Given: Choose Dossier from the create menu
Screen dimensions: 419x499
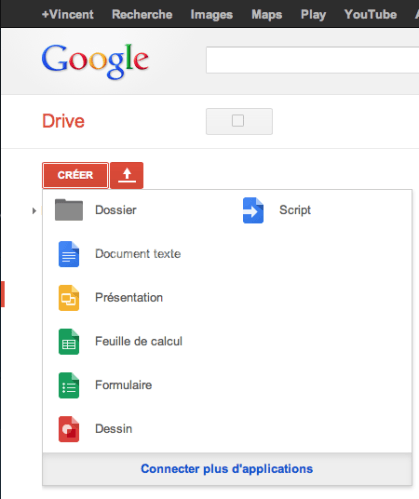Looking at the screenshot, I should click(x=116, y=210).
